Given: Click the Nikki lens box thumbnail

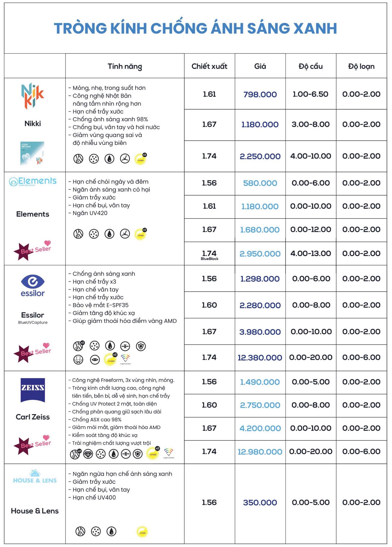Looking at the screenshot, I should (32, 153).
